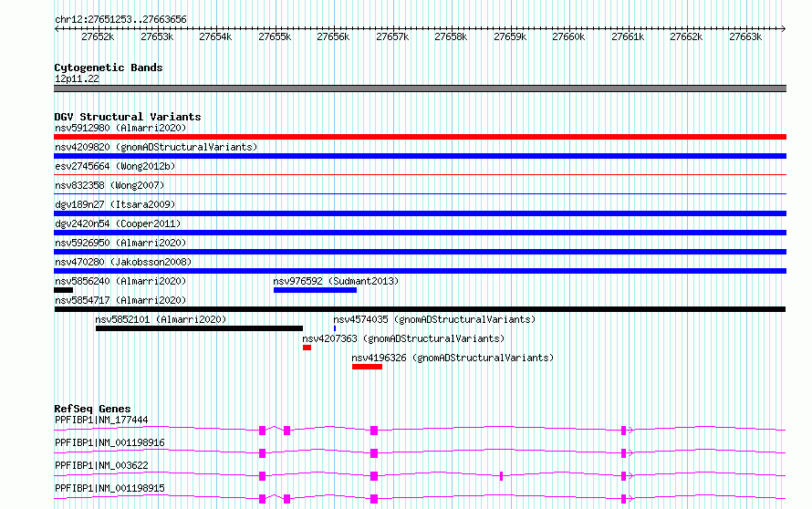The width and height of the screenshot is (812, 509).
Task: Select the blue dgv2420n54 variant bar
Action: click(x=420, y=233)
